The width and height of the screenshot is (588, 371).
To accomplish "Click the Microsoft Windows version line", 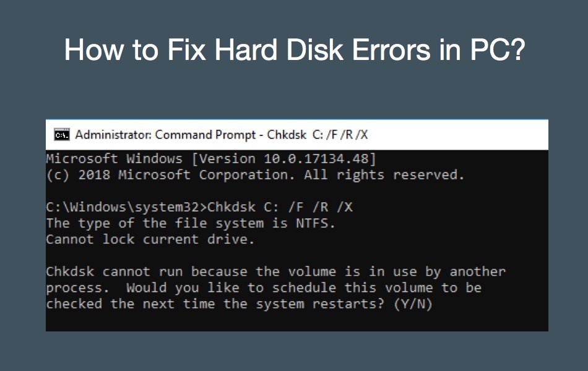I will (211, 159).
